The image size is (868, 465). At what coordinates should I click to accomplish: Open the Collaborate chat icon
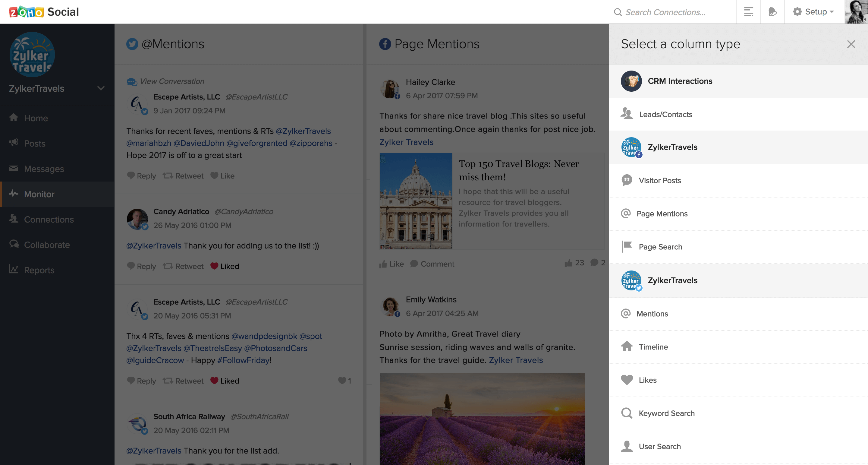[x=14, y=244]
